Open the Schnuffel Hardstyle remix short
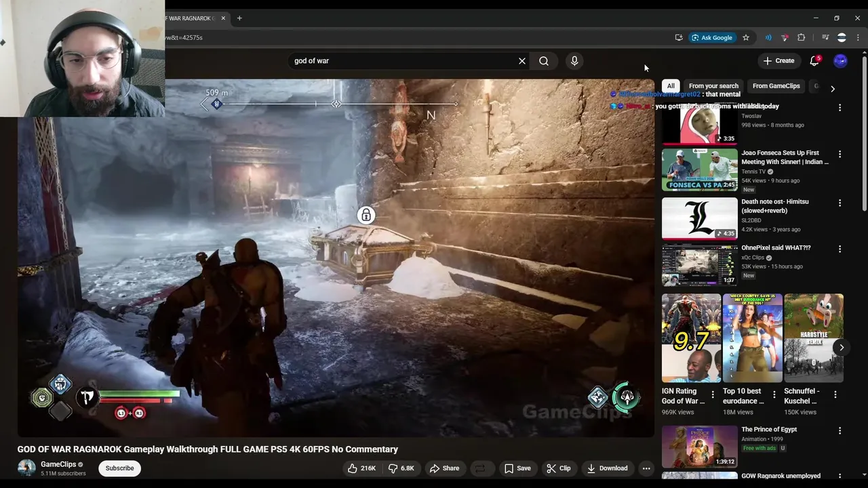Screen dimensions: 868x488 813,338
